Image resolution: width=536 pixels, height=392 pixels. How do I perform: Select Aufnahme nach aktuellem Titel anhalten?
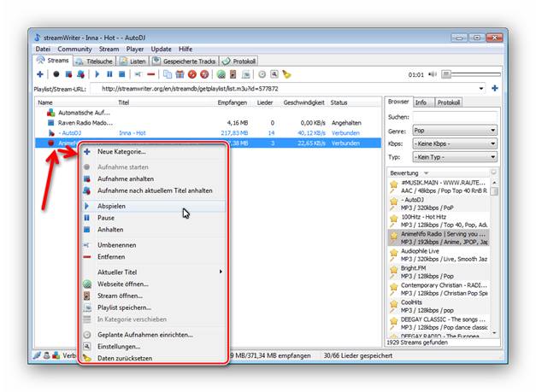pos(155,190)
